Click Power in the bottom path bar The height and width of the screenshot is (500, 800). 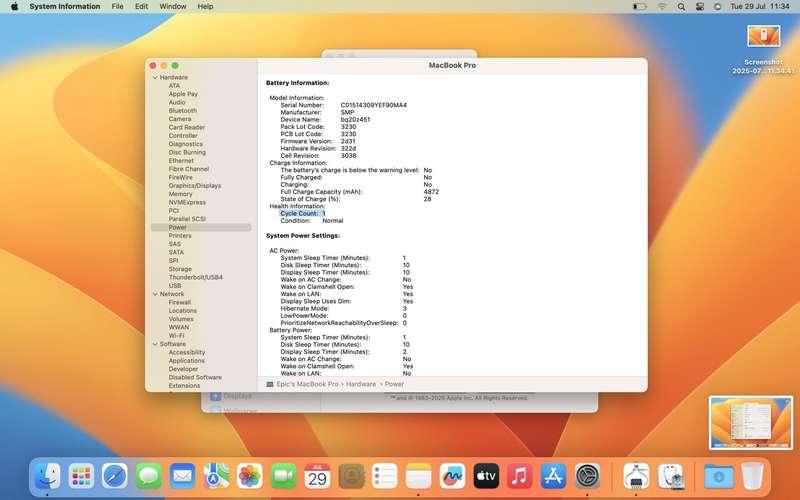pos(394,384)
